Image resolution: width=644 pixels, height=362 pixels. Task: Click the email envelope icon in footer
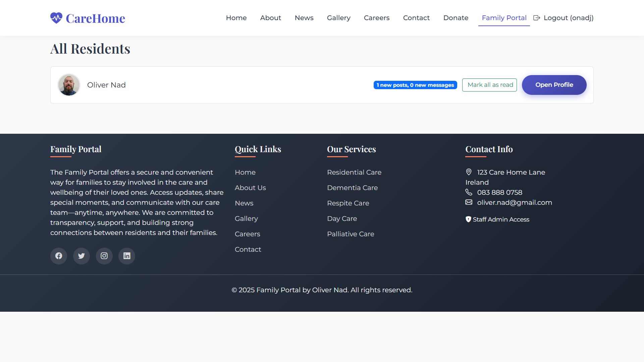(469, 202)
